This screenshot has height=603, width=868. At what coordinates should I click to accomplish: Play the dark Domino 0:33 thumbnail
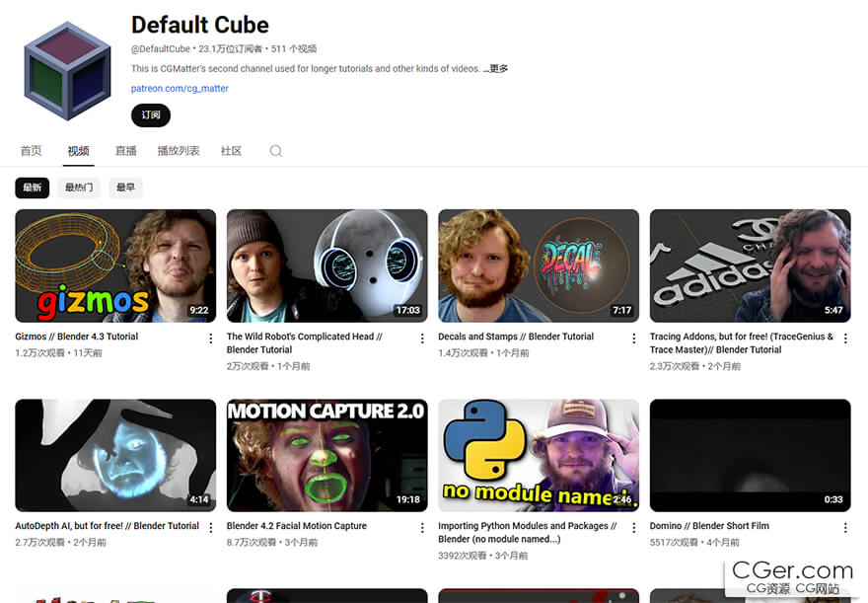[x=750, y=455]
